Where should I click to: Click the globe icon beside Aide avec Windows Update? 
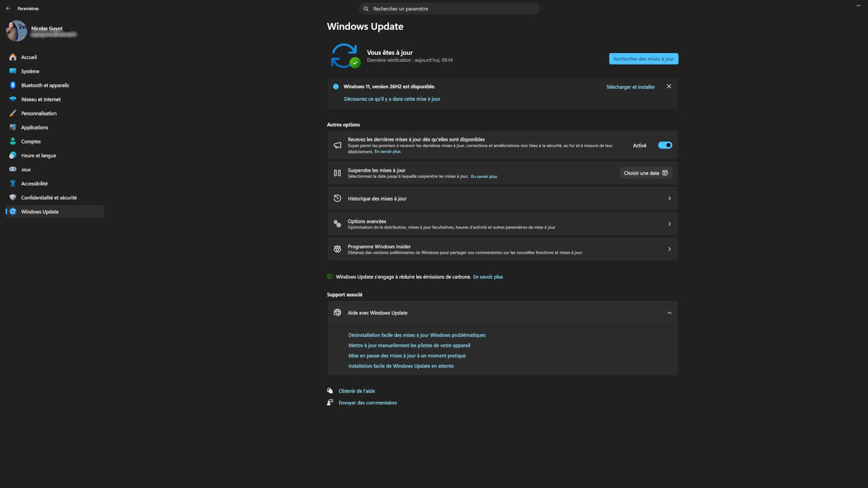pos(337,312)
